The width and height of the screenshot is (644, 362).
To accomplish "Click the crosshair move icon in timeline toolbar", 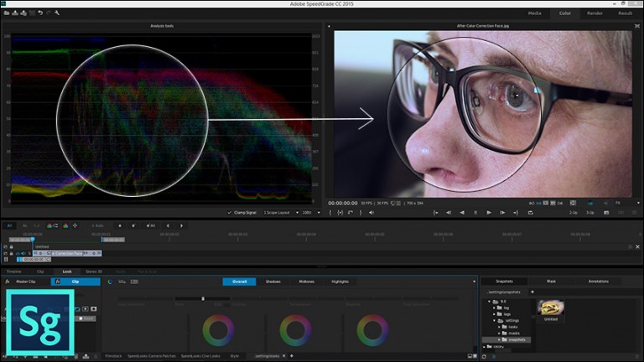I will 75,225.
